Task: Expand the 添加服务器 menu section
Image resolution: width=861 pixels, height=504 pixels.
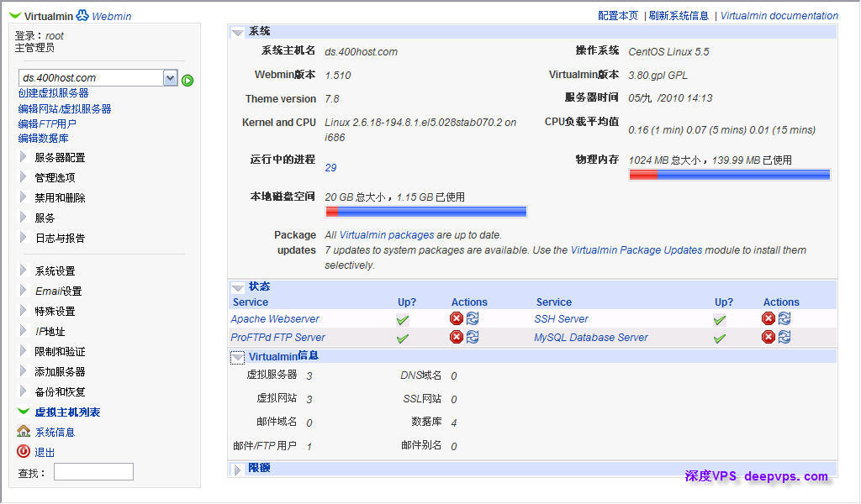Action: click(x=23, y=370)
